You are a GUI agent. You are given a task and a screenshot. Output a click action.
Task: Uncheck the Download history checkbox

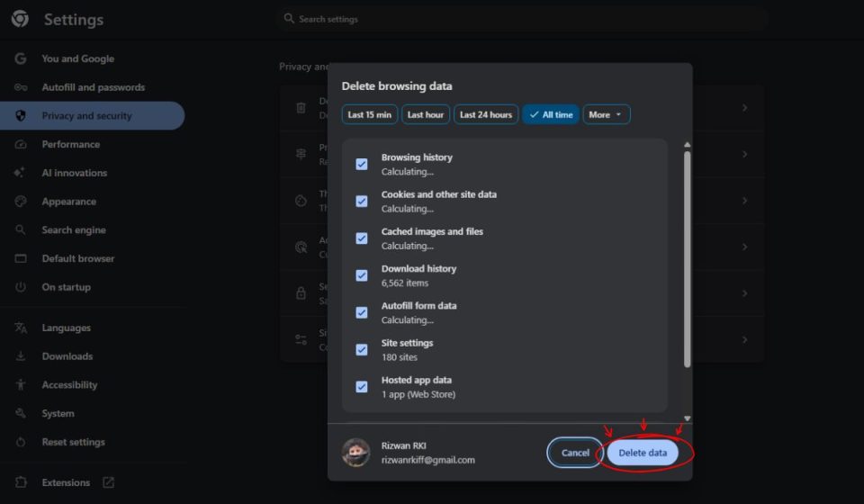[362, 275]
